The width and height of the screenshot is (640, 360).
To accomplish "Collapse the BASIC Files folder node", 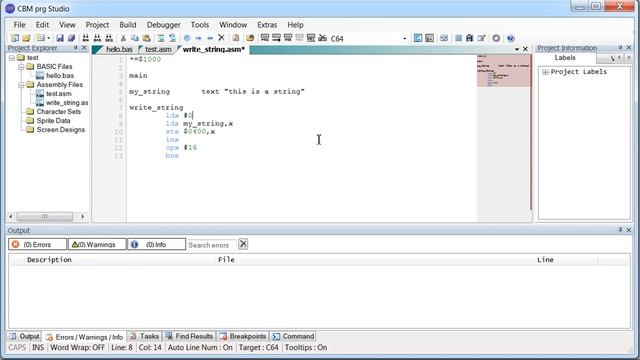I will 21,67.
